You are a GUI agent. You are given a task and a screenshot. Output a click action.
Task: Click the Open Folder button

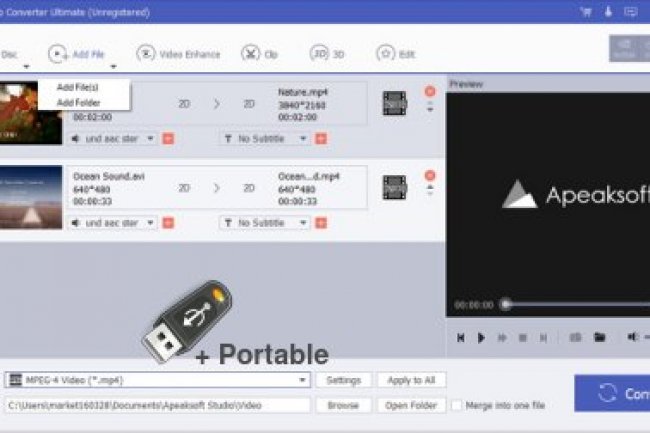412,405
